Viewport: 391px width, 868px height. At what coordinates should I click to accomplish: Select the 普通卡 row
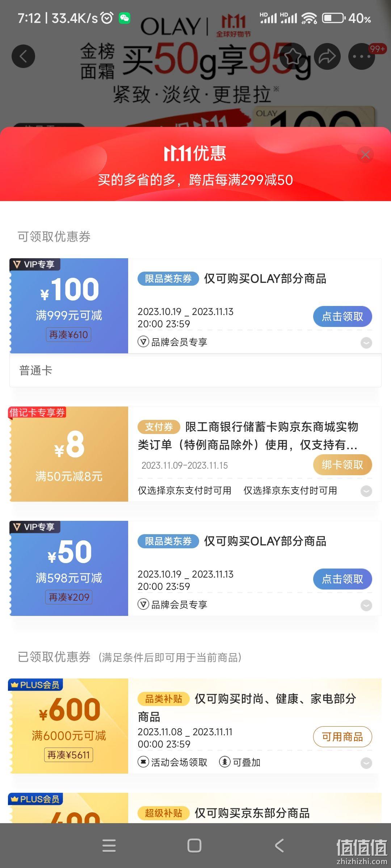pyautogui.click(x=195, y=370)
